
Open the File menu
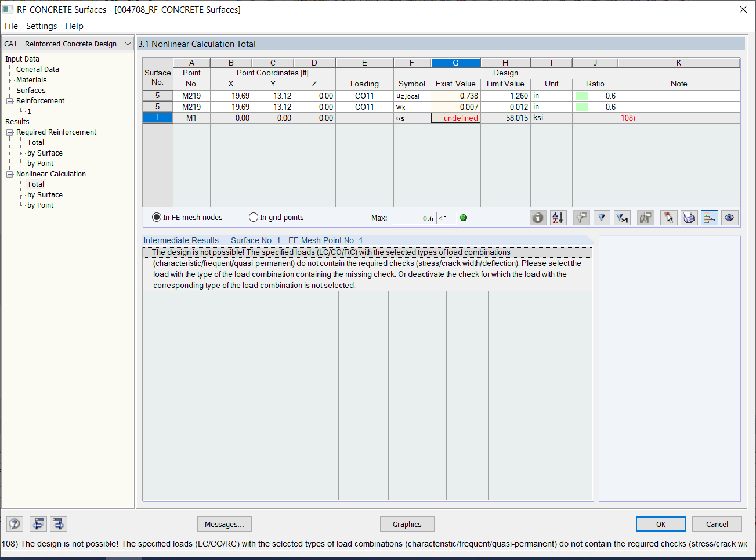click(10, 26)
